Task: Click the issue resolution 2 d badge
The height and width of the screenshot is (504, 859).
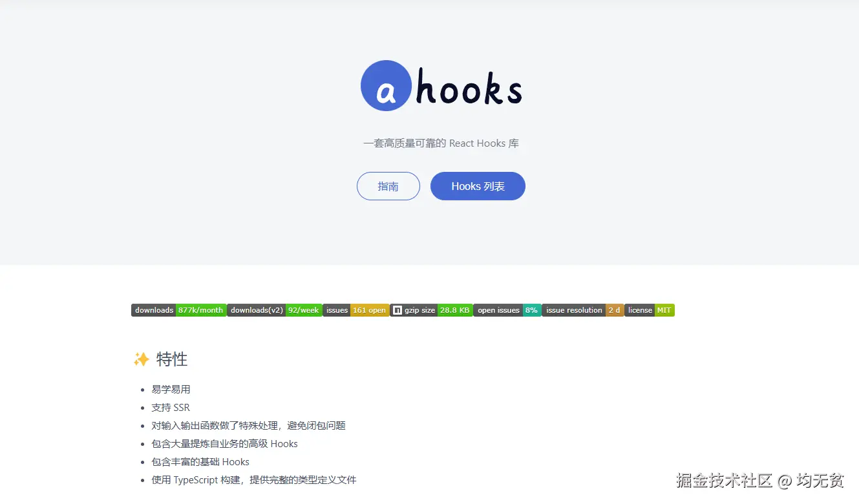Action: click(583, 310)
